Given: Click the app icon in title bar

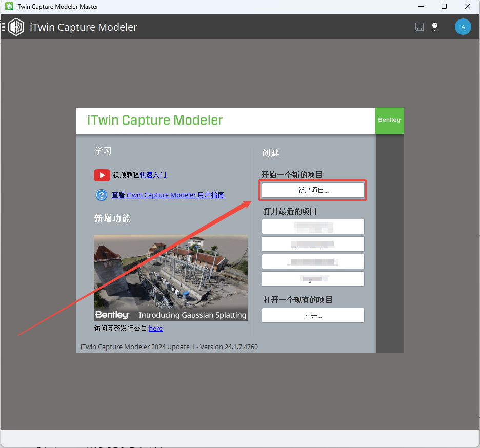Looking at the screenshot, I should [x=9, y=6].
